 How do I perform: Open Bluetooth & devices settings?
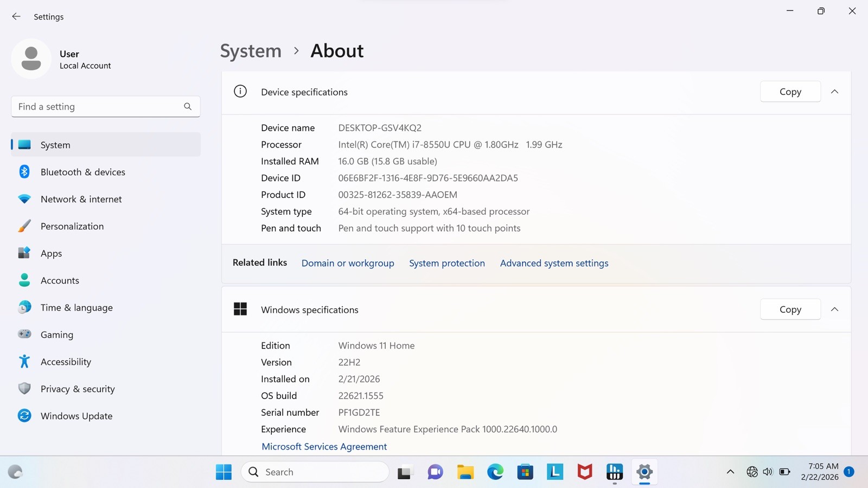click(x=106, y=172)
